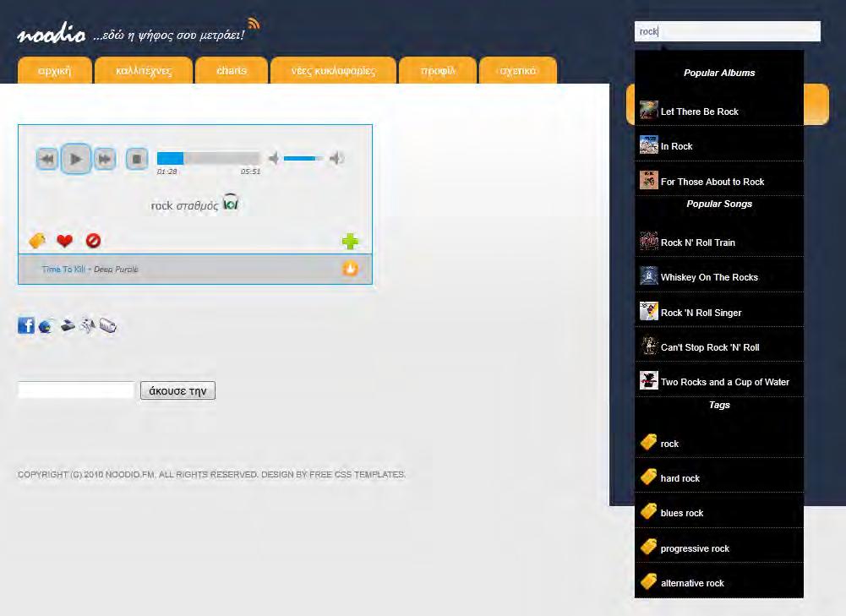Click Let There Be Rock album cover
The height and width of the screenshot is (616, 846).
point(648,110)
